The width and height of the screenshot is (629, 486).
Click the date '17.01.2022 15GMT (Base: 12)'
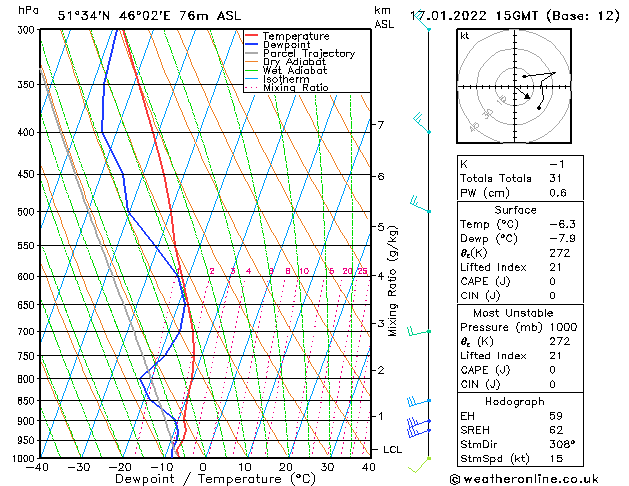pyautogui.click(x=514, y=16)
